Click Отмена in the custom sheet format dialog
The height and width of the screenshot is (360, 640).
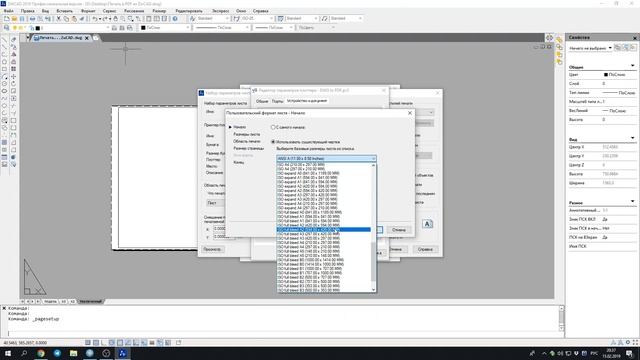[x=399, y=230]
